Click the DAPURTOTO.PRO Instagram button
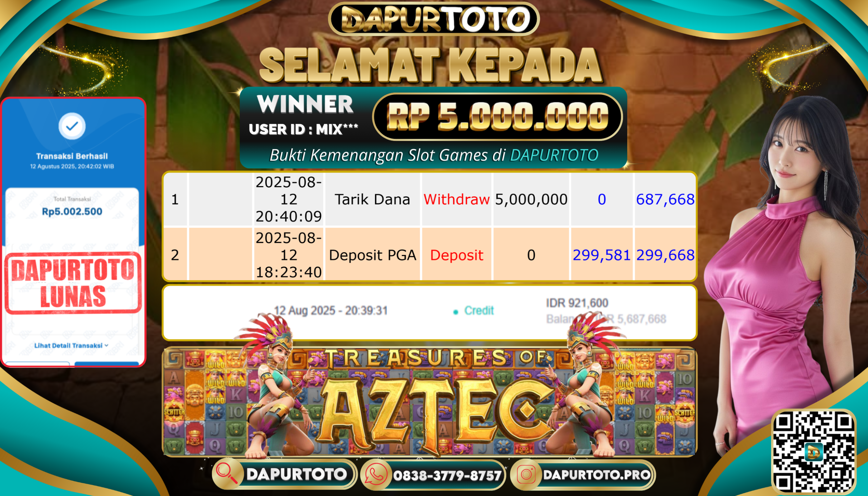The width and height of the screenshot is (868, 496). [583, 475]
